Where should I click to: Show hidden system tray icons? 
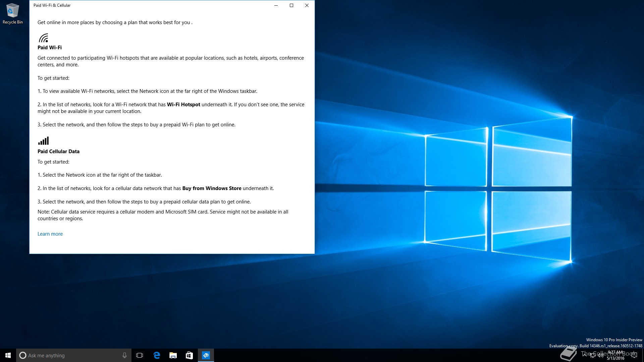tap(585, 355)
